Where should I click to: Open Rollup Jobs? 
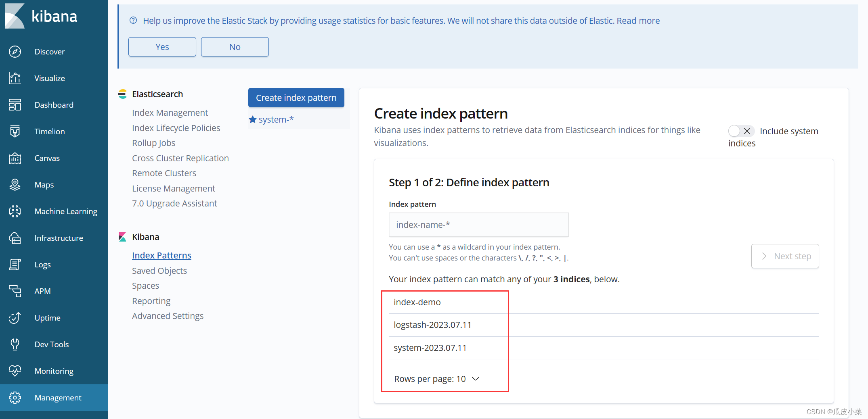pos(153,143)
